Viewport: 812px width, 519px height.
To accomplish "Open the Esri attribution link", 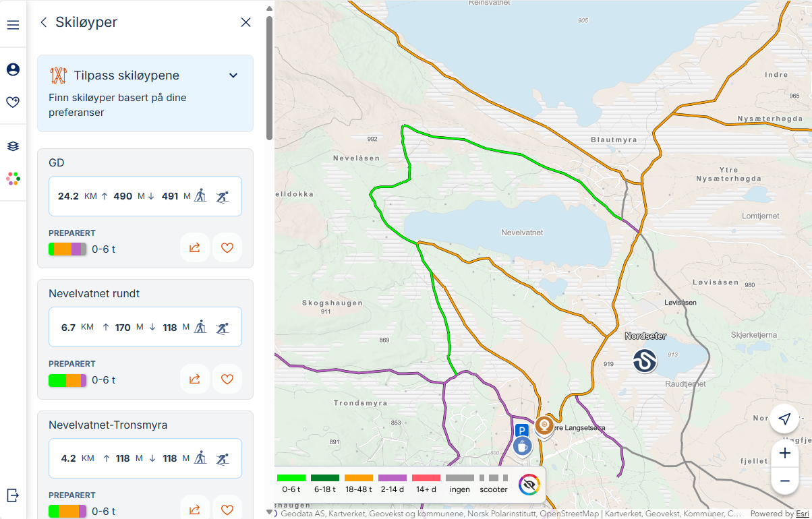I will pyautogui.click(x=803, y=514).
